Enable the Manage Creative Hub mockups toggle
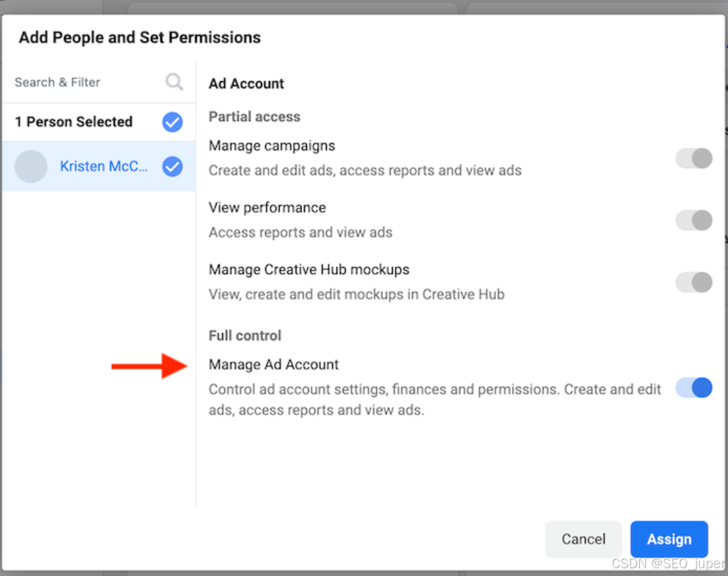This screenshot has height=576, width=728. coord(693,282)
